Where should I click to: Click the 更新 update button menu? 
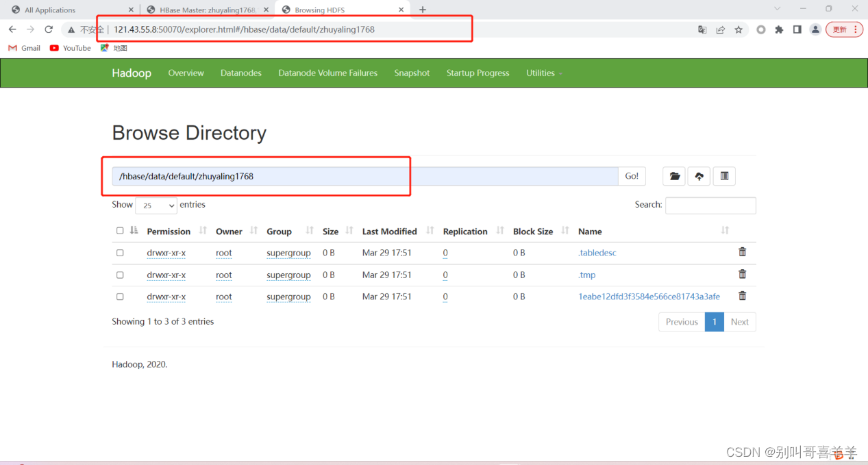[844, 29]
